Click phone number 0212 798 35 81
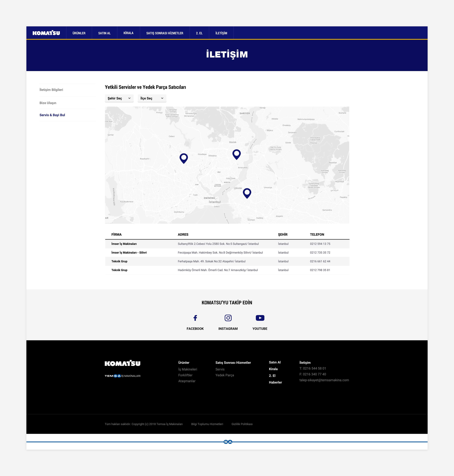 (x=320, y=270)
